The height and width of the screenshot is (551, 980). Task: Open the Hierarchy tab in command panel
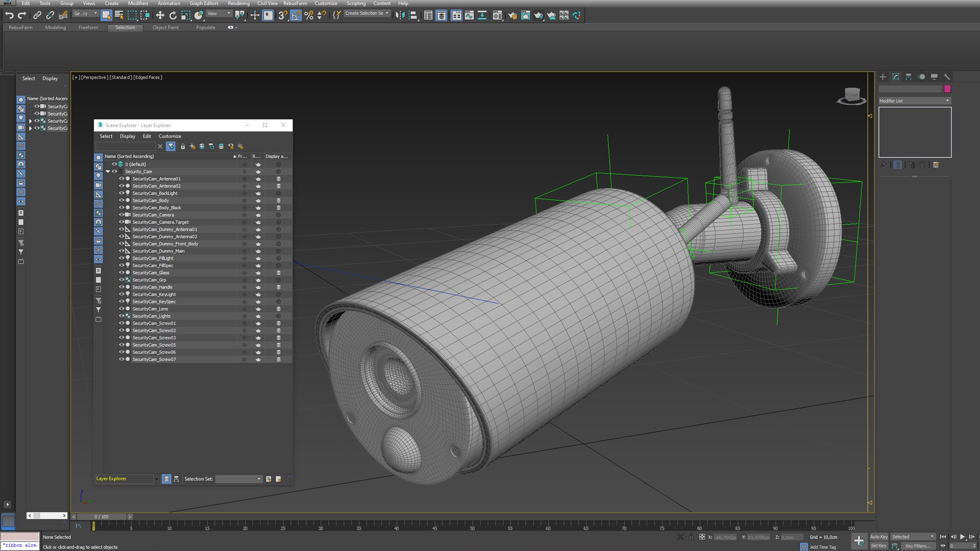pos(909,77)
